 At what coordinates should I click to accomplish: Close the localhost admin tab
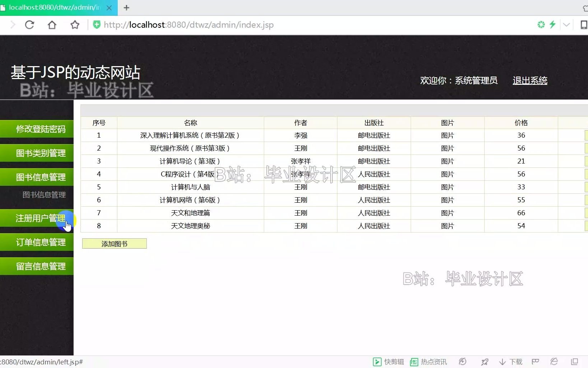tap(109, 8)
